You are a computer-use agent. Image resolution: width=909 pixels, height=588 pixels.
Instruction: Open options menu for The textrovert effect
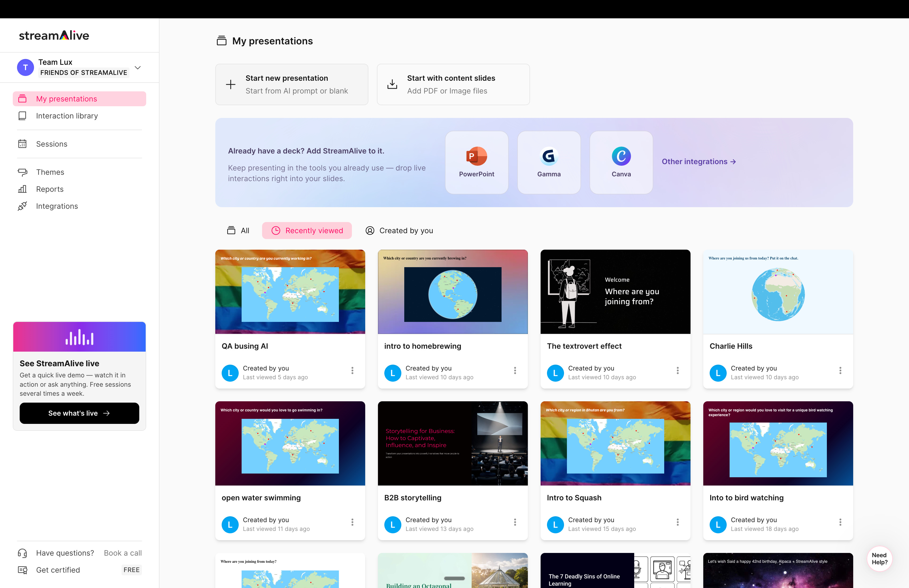click(677, 370)
